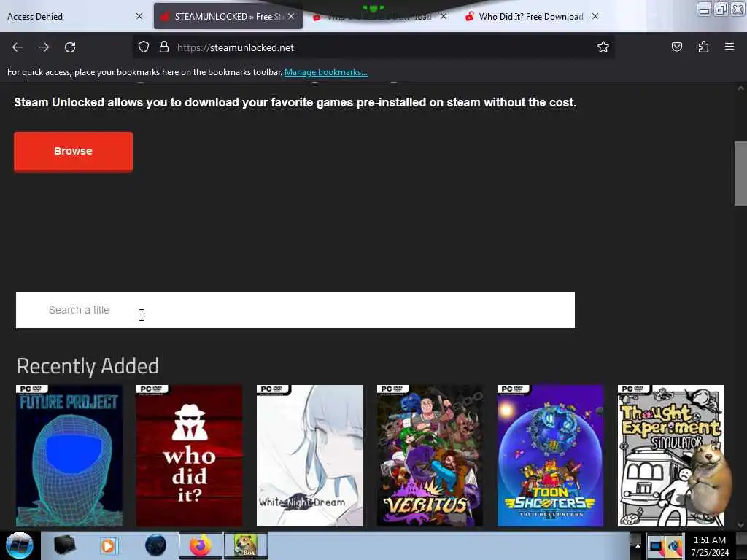Open the tracking protection shield icon
The image size is (747, 560).
coord(144,47)
